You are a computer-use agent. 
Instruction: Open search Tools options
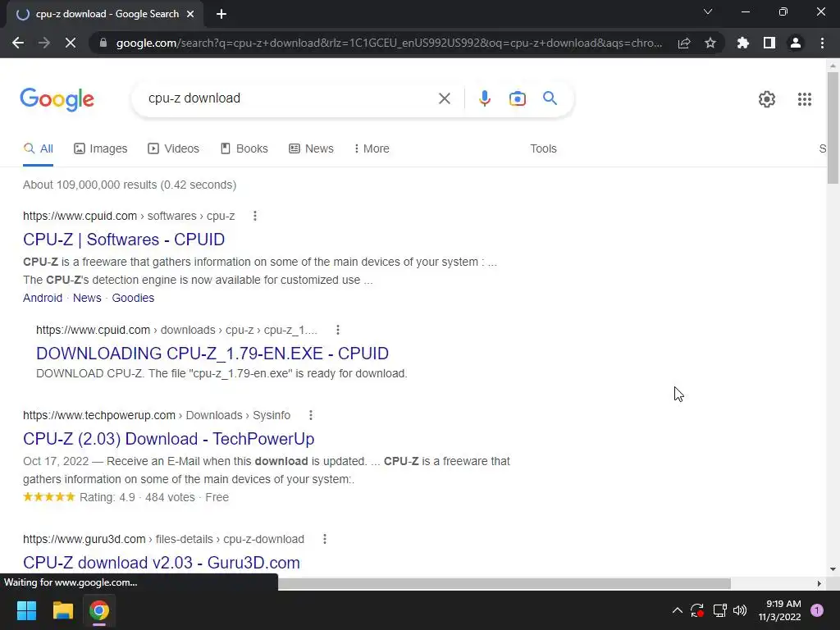(543, 149)
